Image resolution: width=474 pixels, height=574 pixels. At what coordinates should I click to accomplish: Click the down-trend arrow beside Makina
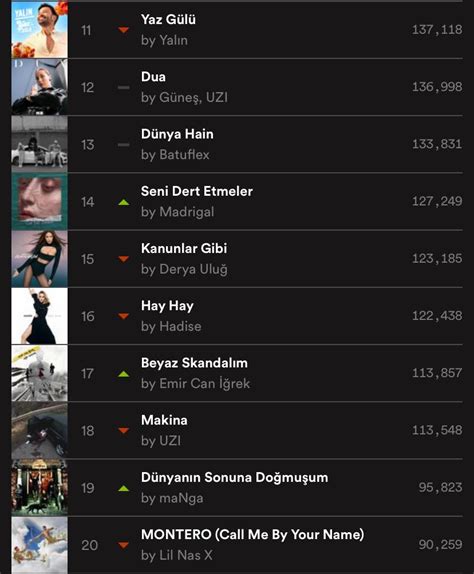point(124,431)
